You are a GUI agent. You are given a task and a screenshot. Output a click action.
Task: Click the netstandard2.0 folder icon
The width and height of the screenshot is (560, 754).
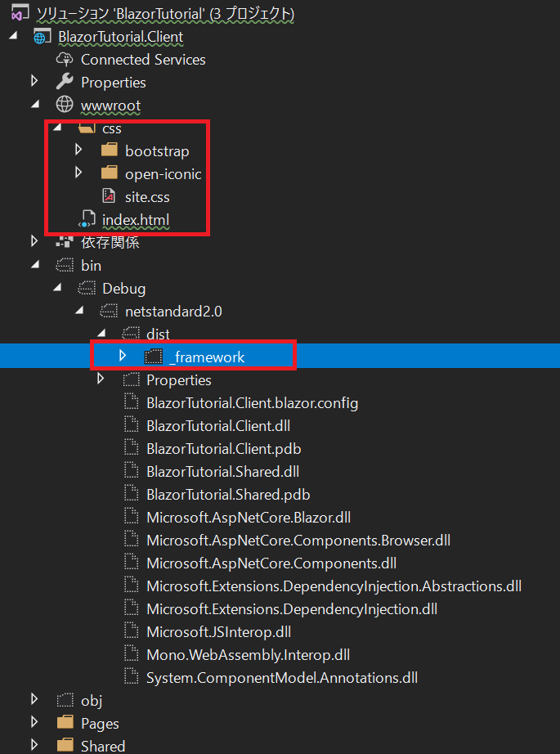[109, 311]
